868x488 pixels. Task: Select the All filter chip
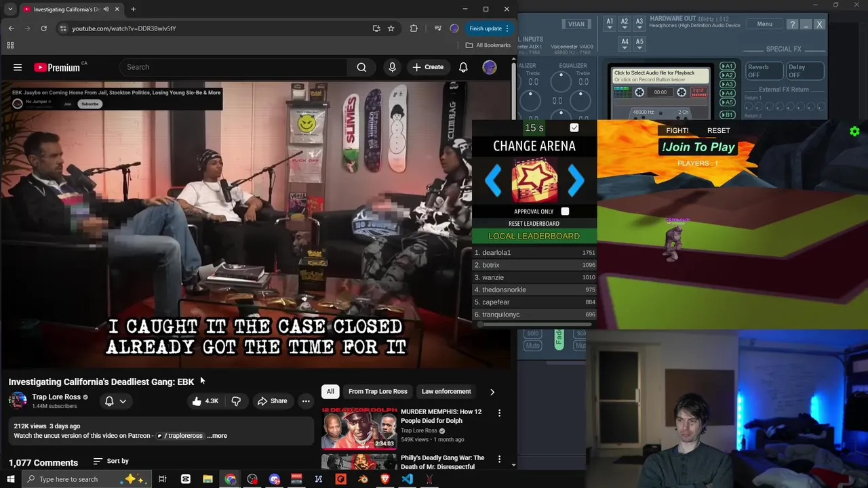click(x=330, y=391)
